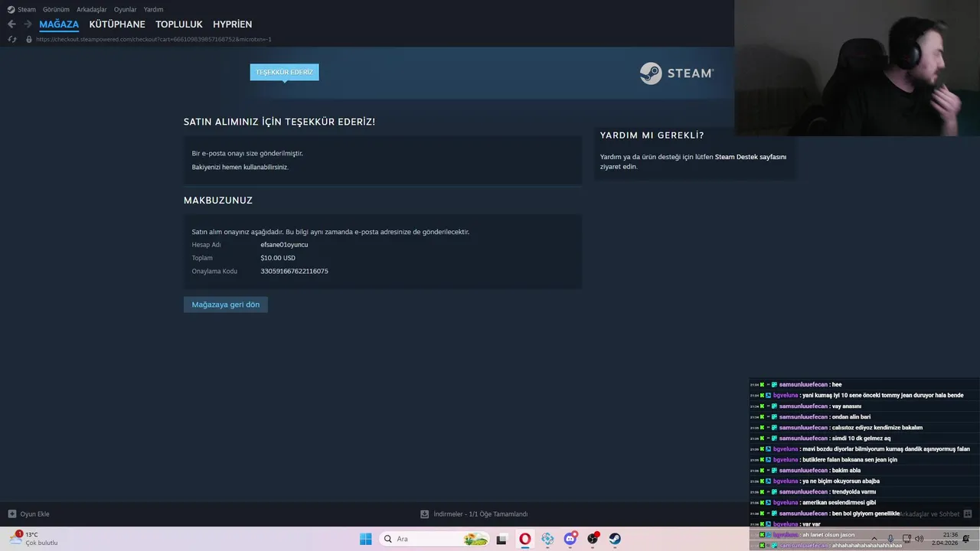Image resolution: width=980 pixels, height=551 pixels.
Task: Click the downloads icon beside İndirmeler
Action: [425, 514]
